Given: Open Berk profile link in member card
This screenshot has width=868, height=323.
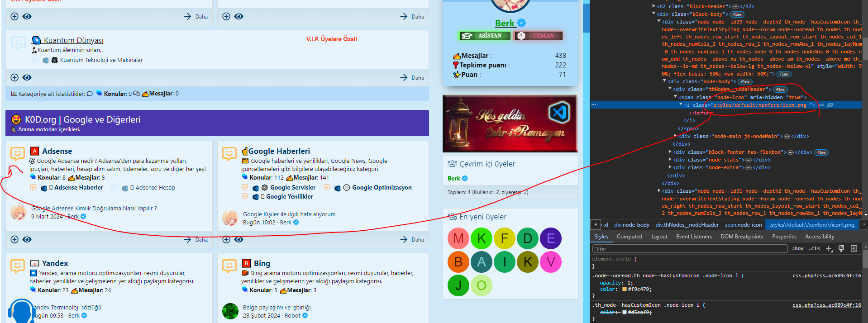Looking at the screenshot, I should [x=505, y=23].
